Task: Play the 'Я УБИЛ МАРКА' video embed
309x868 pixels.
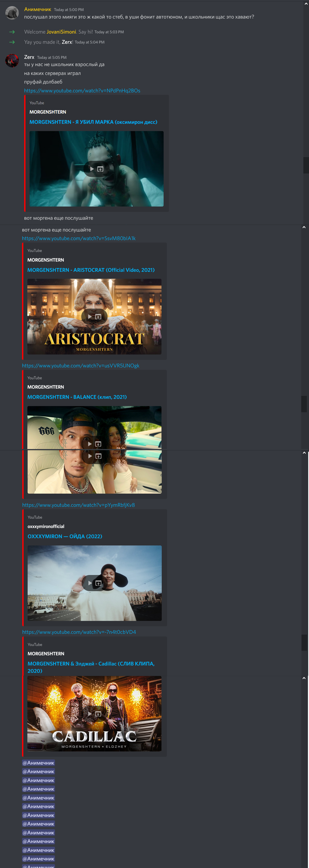Action: (x=91, y=169)
